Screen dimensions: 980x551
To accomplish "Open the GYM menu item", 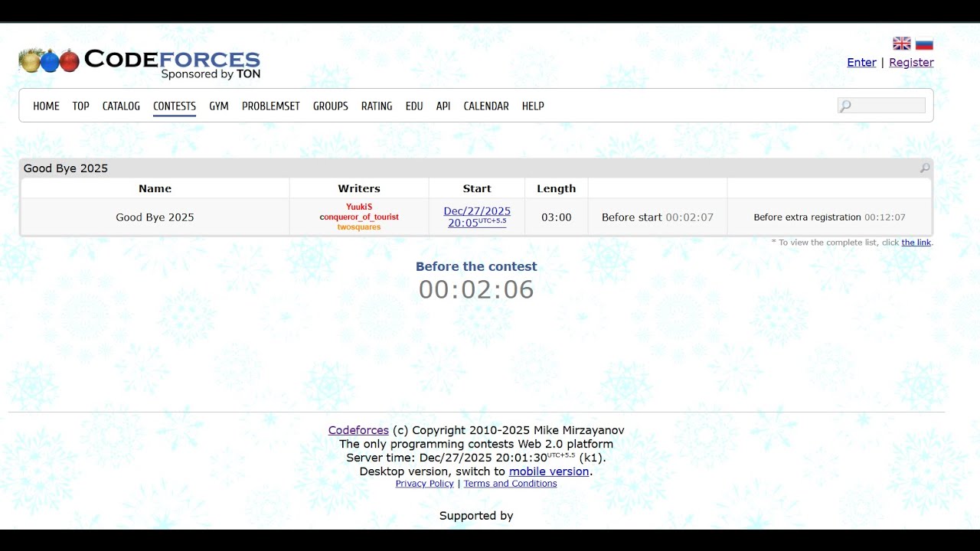I will (x=219, y=106).
